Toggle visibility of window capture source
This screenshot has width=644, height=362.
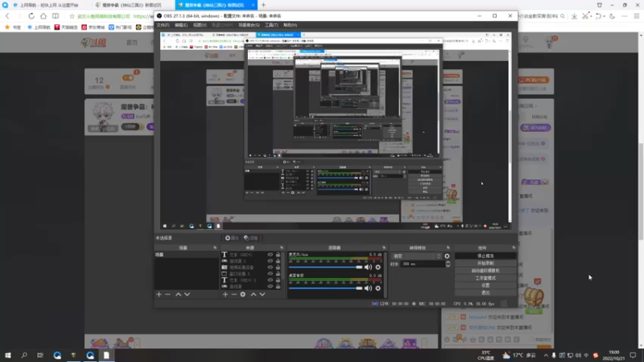pyautogui.click(x=270, y=274)
